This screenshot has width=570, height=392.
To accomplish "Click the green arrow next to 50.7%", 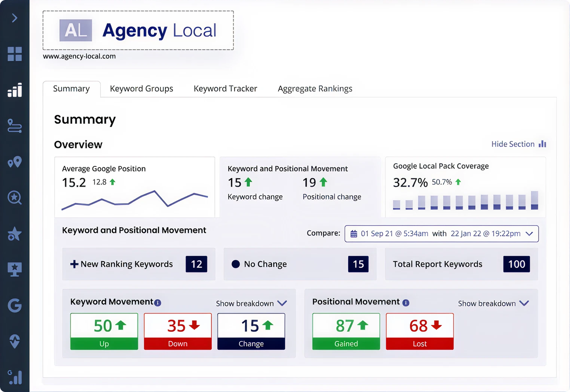I will [458, 182].
